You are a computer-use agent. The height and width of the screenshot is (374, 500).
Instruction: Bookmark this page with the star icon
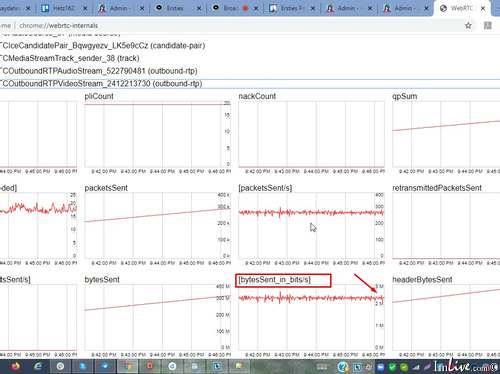click(468, 26)
